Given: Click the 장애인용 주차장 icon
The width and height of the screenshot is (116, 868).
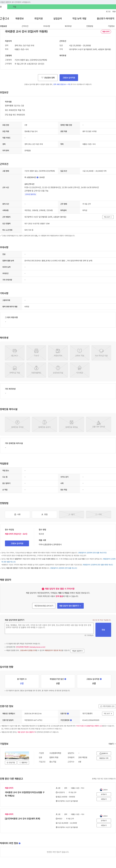Looking at the screenshot, I should pos(17,424).
